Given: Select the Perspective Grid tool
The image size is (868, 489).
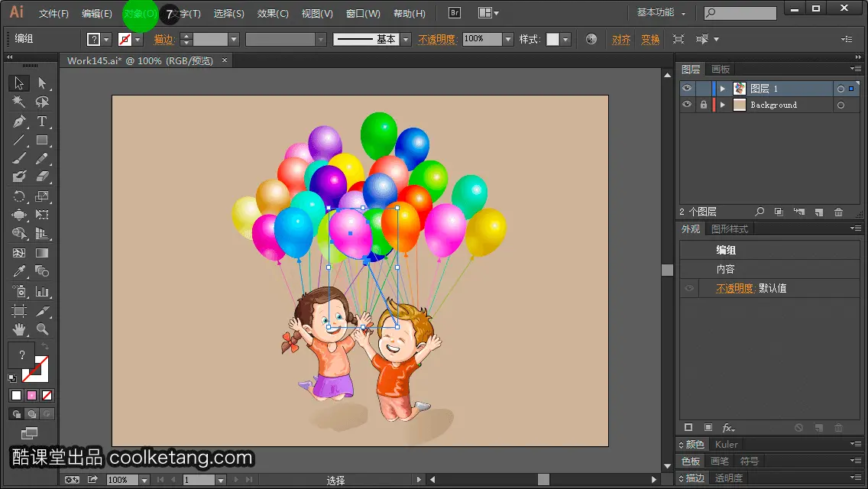Looking at the screenshot, I should coord(42,234).
